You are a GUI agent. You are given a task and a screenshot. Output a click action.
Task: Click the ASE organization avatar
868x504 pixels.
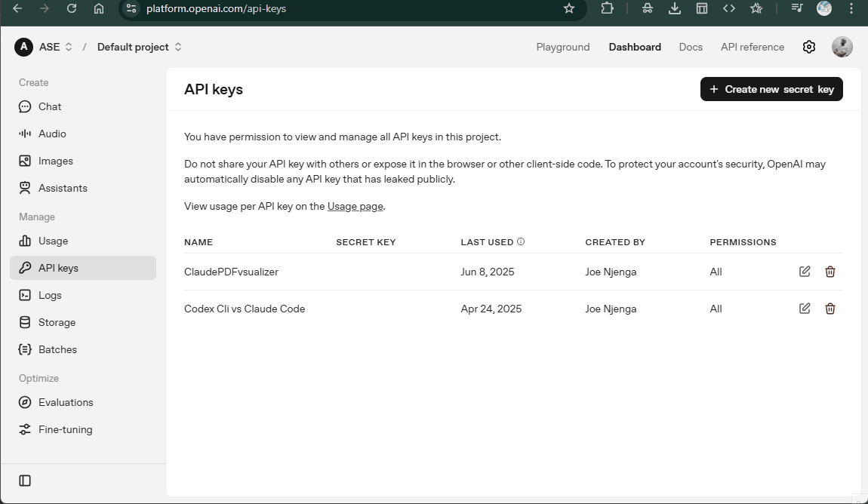click(24, 47)
